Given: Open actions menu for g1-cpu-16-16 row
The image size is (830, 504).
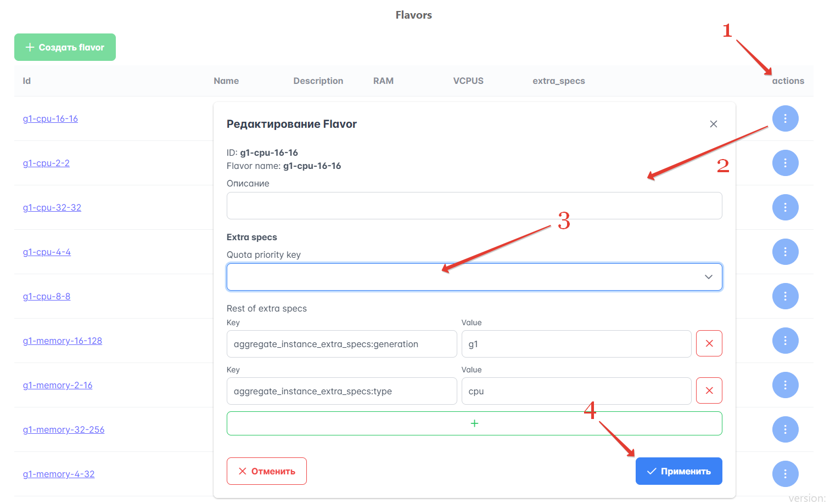Looking at the screenshot, I should tap(785, 118).
